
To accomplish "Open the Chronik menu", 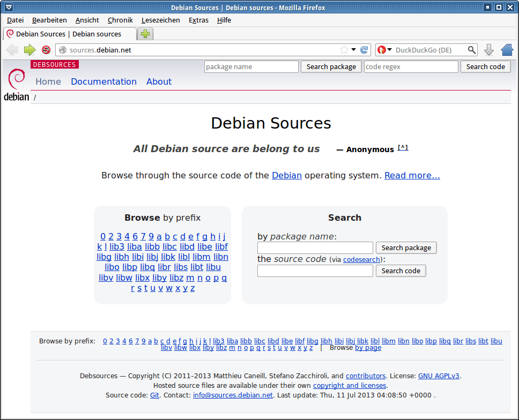I will (120, 20).
